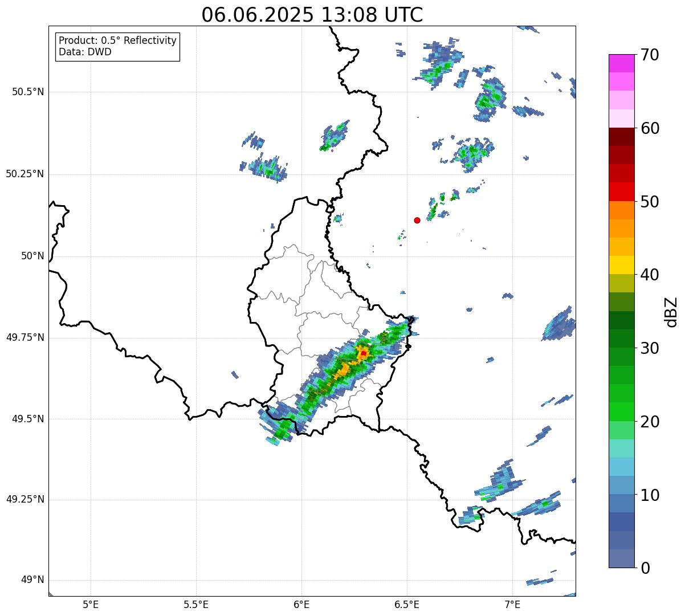Click the 50.25°N latitude label
Screen dimensions: 685x616
click(x=25, y=174)
